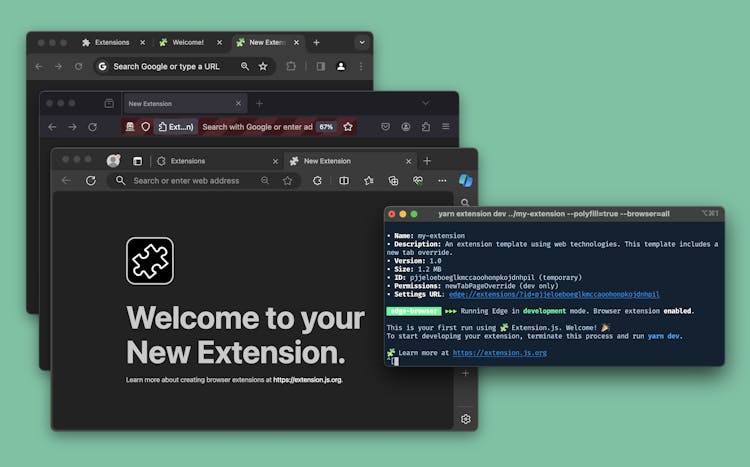Click Firefox's back arrow
This screenshot has width=750, height=467.
click(52, 127)
